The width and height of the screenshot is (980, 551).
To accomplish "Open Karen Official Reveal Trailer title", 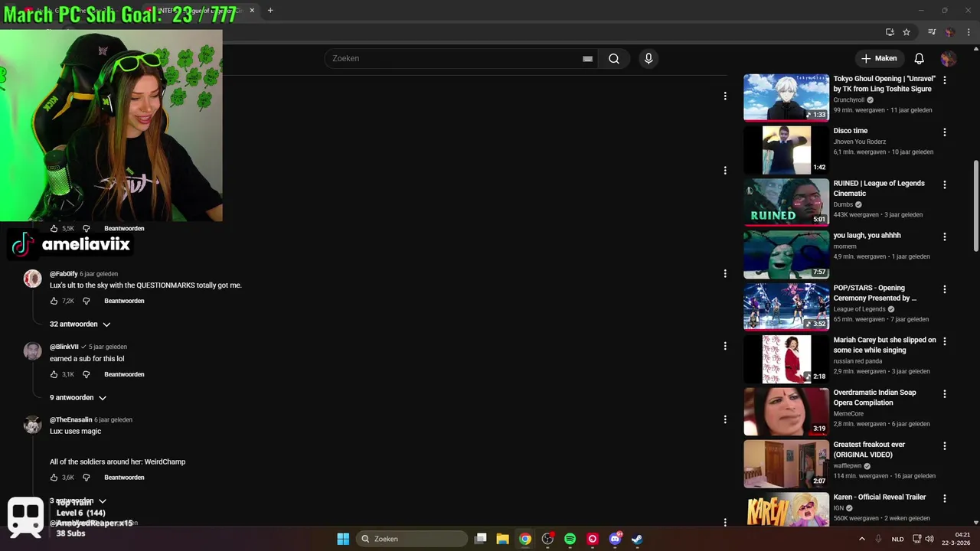I will click(x=880, y=497).
